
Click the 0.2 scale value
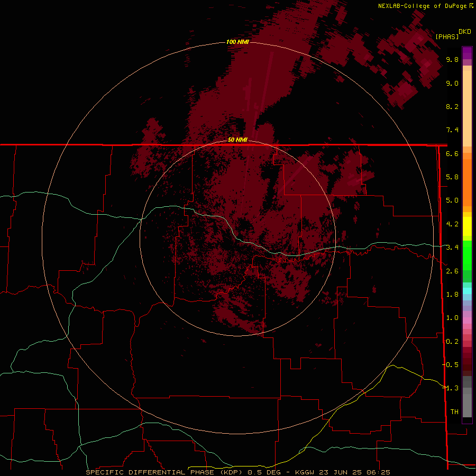[x=452, y=342]
